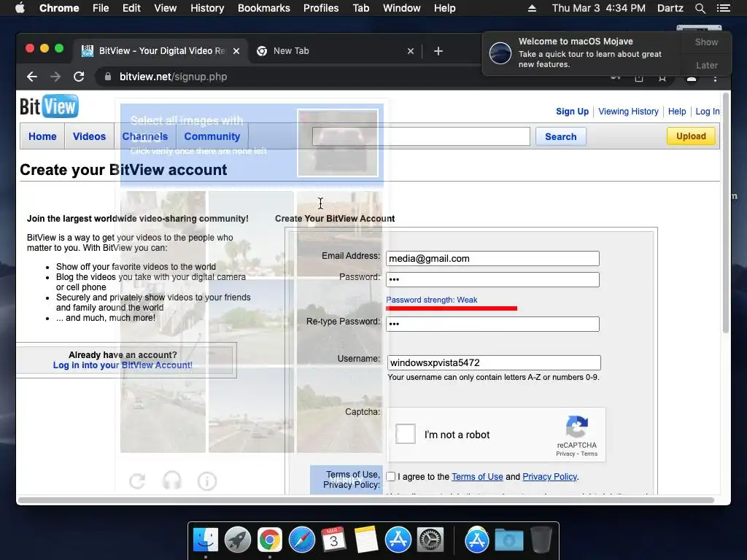Get an audio captcha challenge via headphones icon
The height and width of the screenshot is (560, 747).
pyautogui.click(x=172, y=481)
